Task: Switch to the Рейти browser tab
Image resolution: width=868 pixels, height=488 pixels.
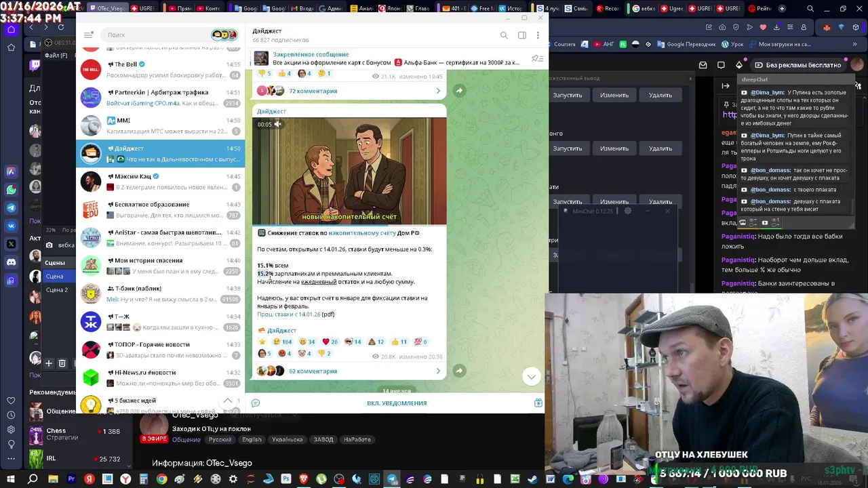Action: tap(761, 9)
